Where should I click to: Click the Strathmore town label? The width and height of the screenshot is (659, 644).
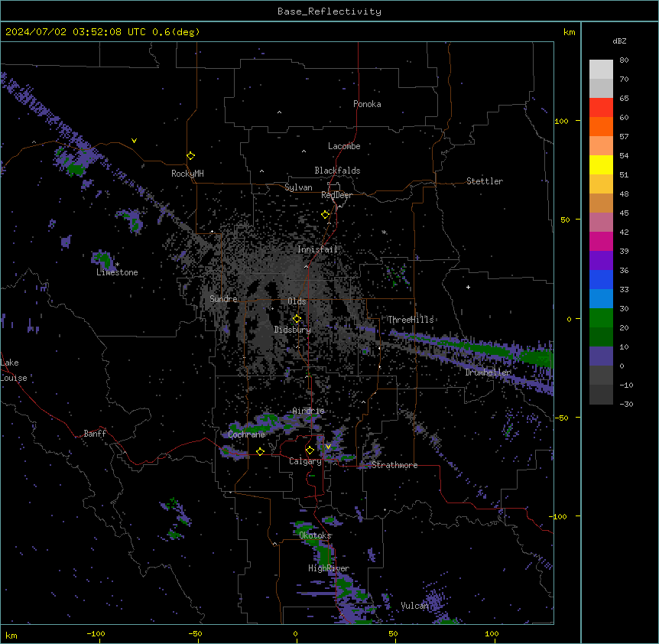coord(394,465)
